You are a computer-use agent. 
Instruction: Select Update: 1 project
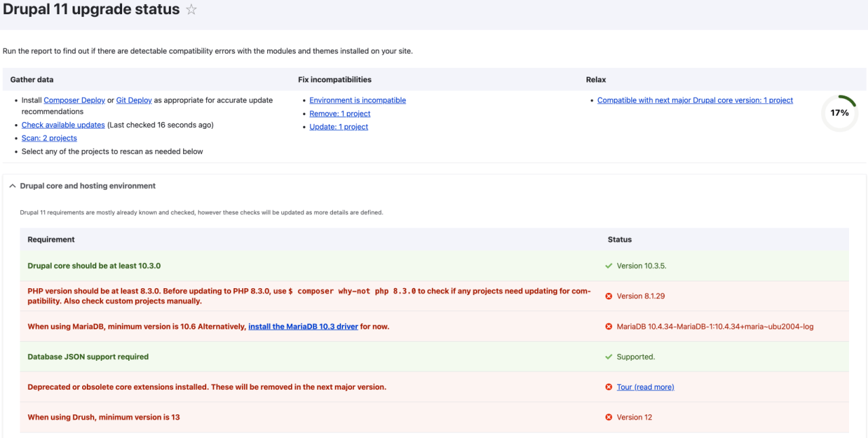click(x=338, y=126)
